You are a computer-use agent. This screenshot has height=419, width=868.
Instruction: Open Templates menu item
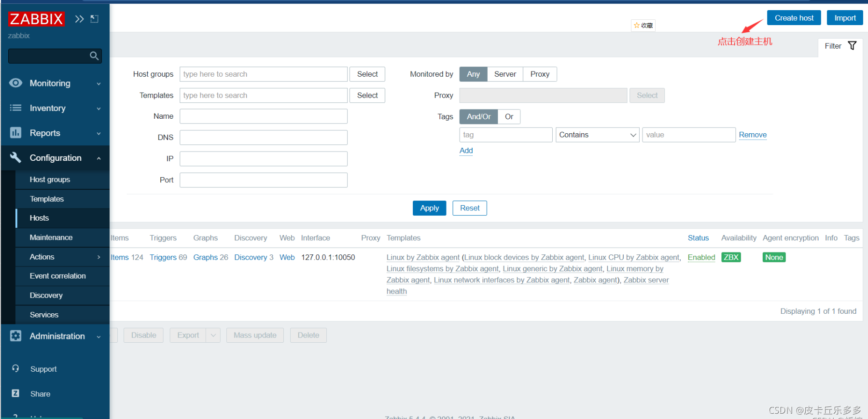(x=62, y=199)
